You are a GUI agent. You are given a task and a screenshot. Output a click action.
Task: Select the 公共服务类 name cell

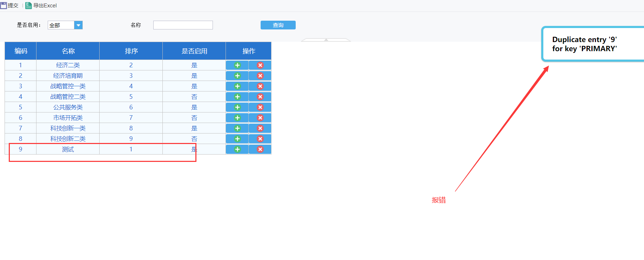(68, 107)
